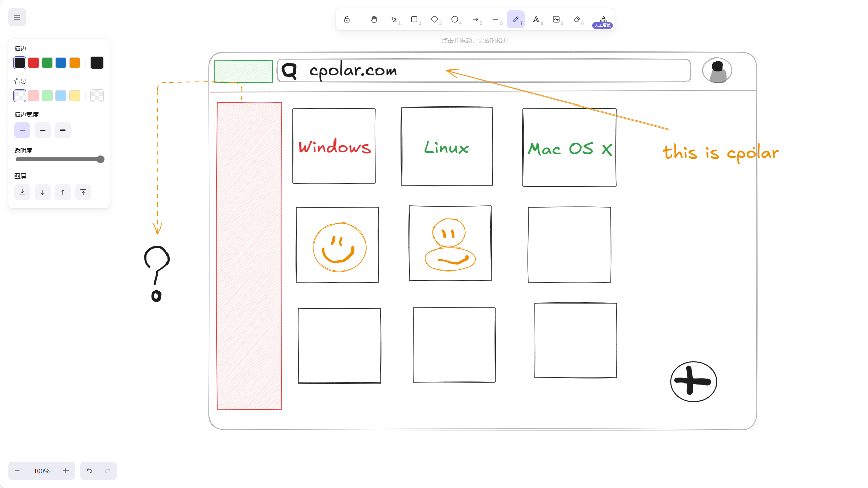The image size is (868, 488).
Task: Select the Diamond shape tool
Action: point(435,19)
